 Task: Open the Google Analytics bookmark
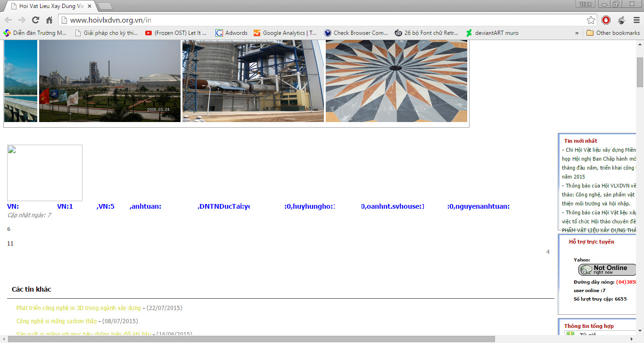285,33
